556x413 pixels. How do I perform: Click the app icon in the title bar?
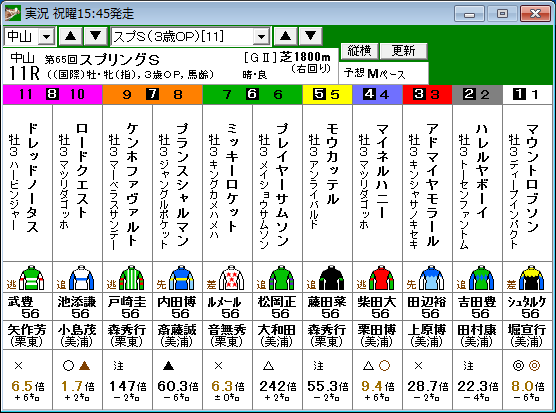pos(13,13)
